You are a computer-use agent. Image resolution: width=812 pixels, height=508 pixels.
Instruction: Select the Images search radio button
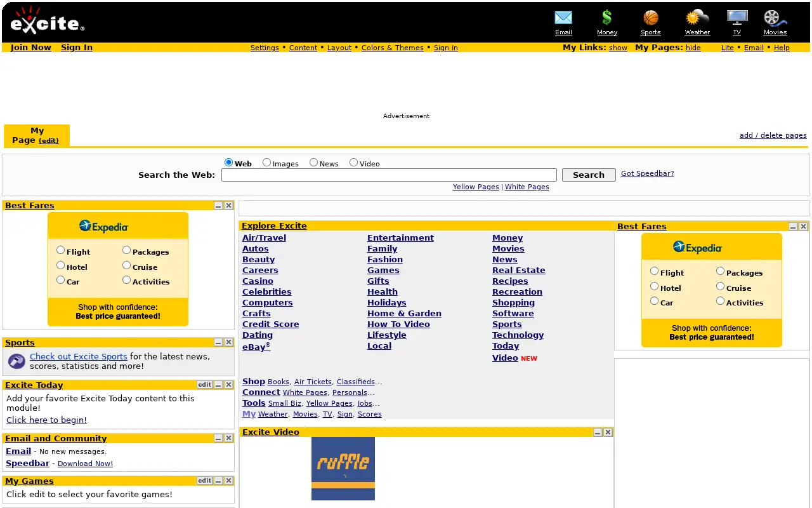(x=267, y=163)
